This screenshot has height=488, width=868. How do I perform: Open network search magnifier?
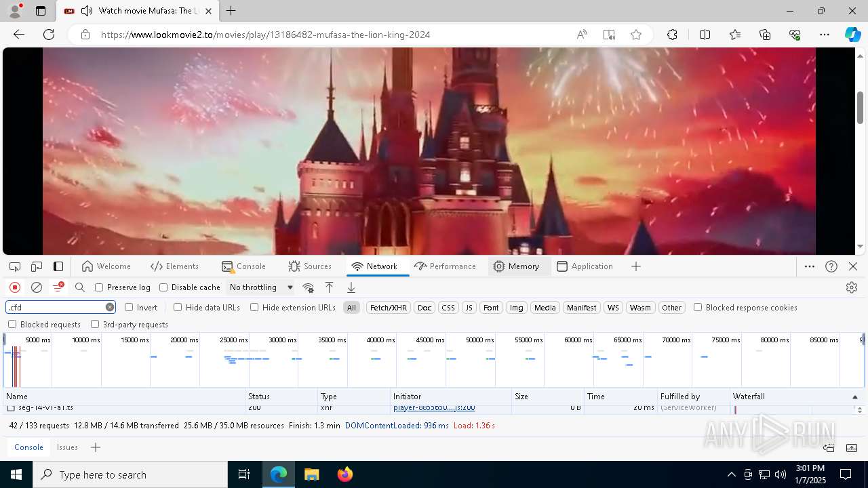[x=80, y=287]
